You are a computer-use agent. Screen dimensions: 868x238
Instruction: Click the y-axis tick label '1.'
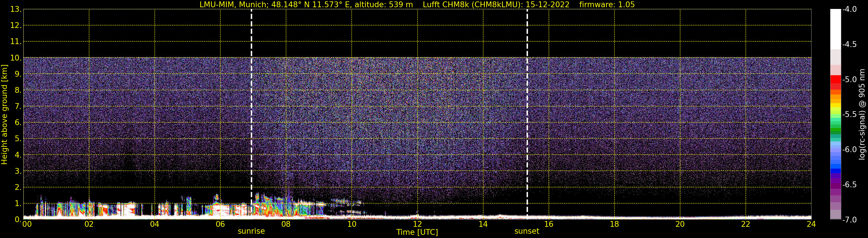click(x=18, y=203)
